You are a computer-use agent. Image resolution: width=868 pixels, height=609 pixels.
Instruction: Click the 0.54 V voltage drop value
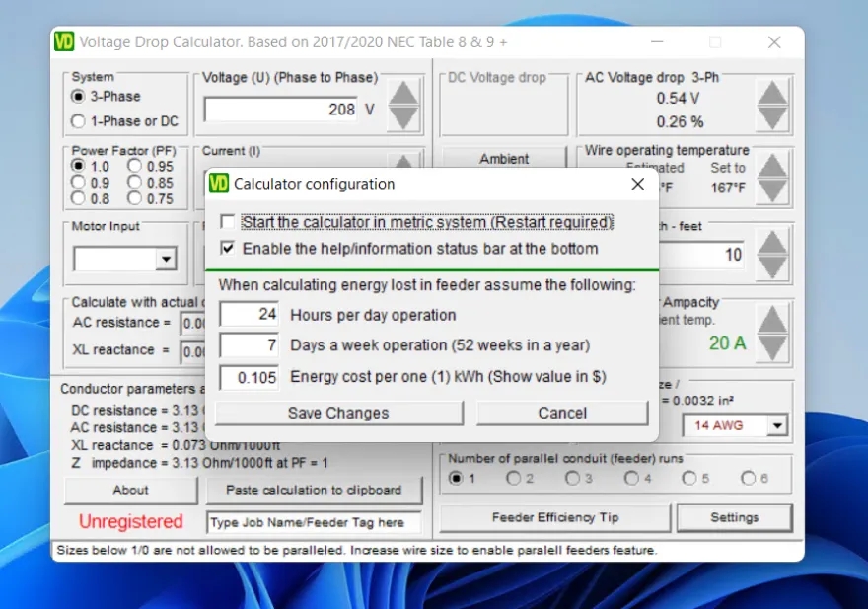tap(679, 98)
